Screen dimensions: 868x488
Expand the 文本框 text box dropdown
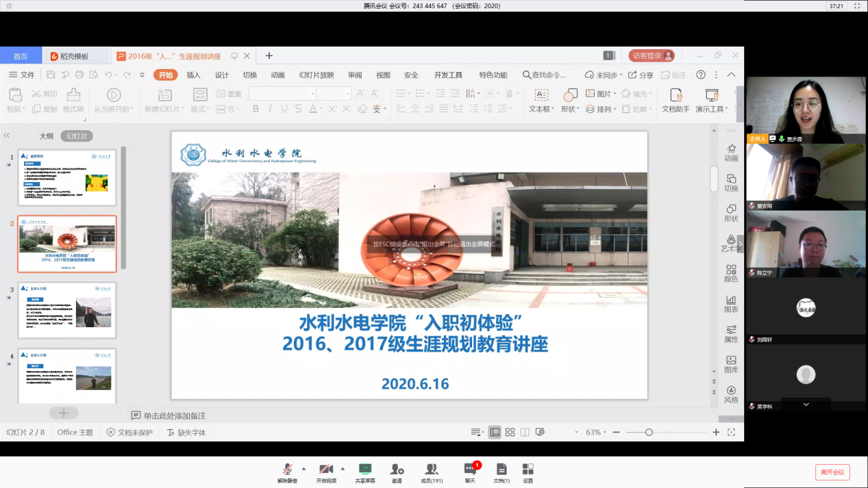pyautogui.click(x=551, y=110)
